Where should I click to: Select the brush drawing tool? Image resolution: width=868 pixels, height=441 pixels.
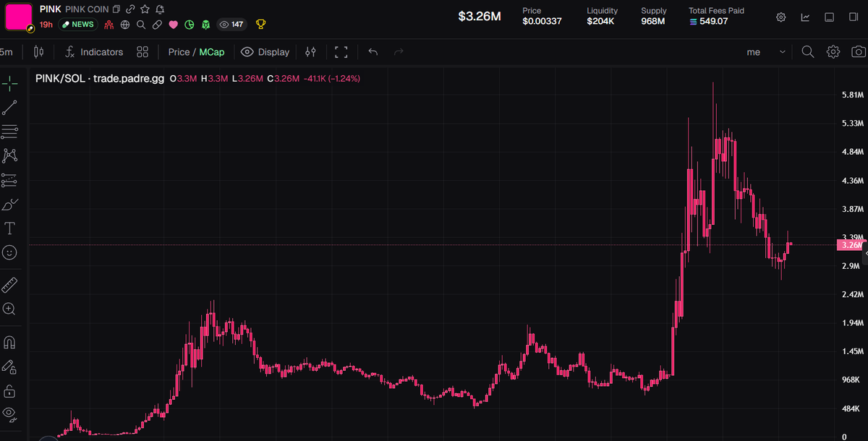click(10, 204)
